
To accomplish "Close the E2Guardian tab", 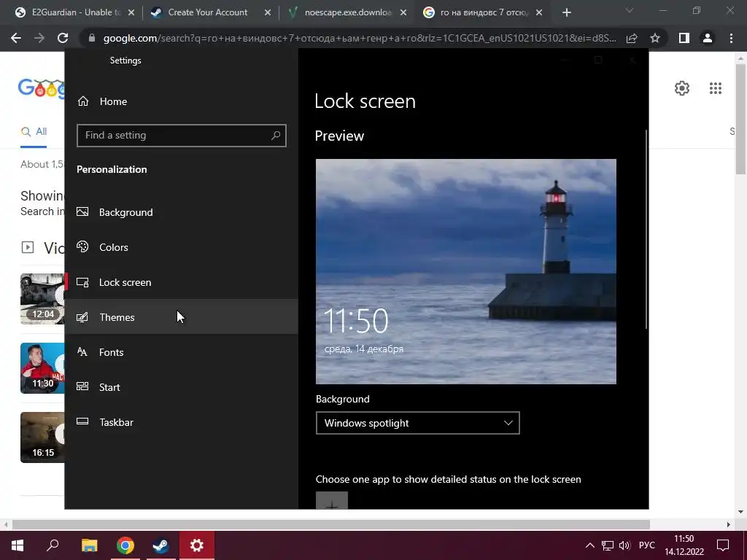I will pos(131,13).
